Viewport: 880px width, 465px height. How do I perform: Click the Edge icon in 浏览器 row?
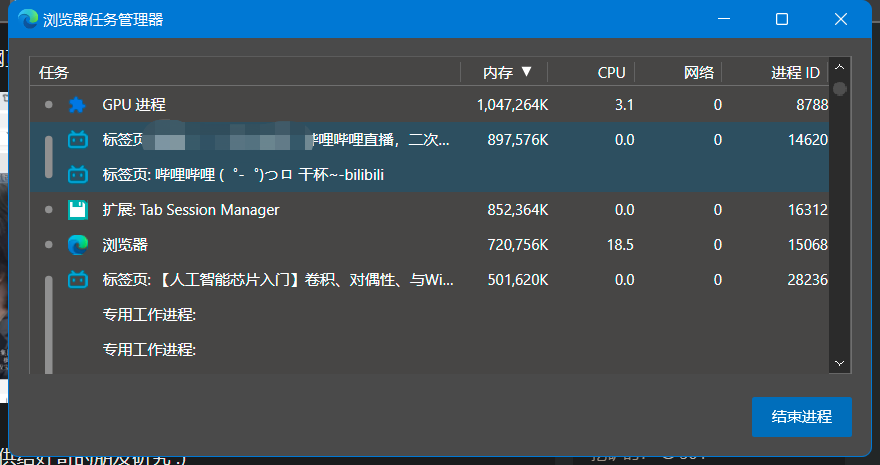pos(77,245)
